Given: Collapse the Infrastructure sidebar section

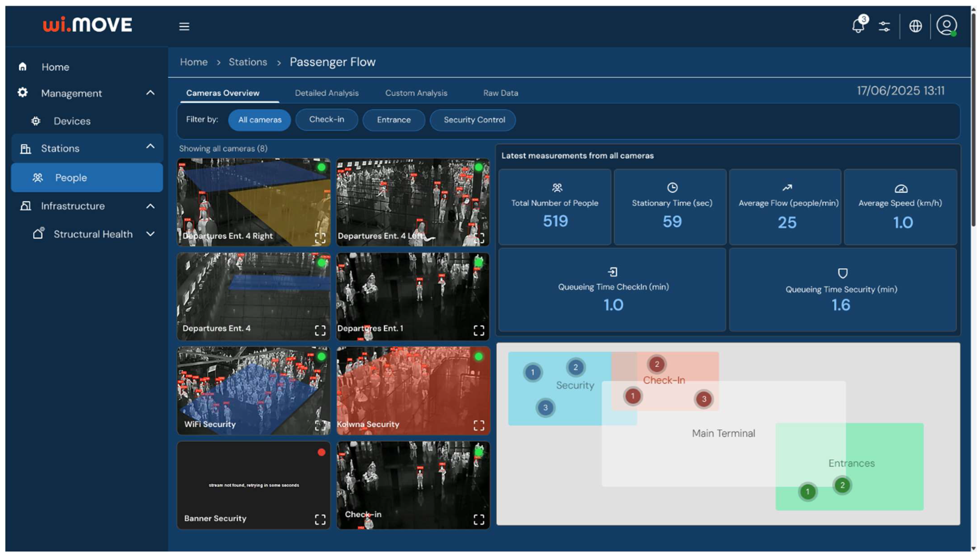Looking at the screenshot, I should pos(151,206).
